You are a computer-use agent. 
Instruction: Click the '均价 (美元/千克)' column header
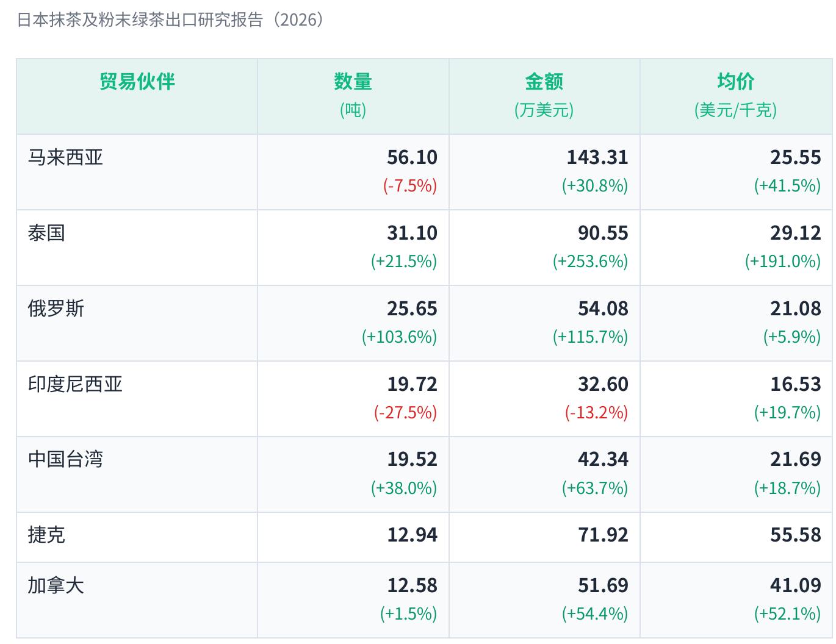click(x=736, y=96)
